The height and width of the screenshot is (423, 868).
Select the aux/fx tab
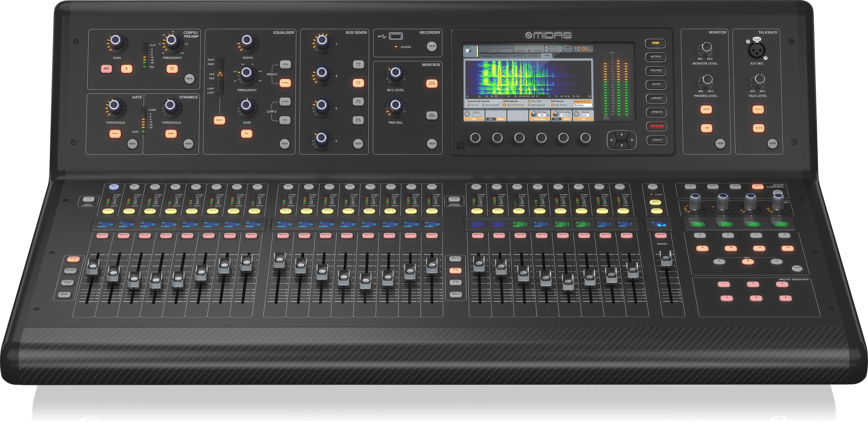[518, 56]
